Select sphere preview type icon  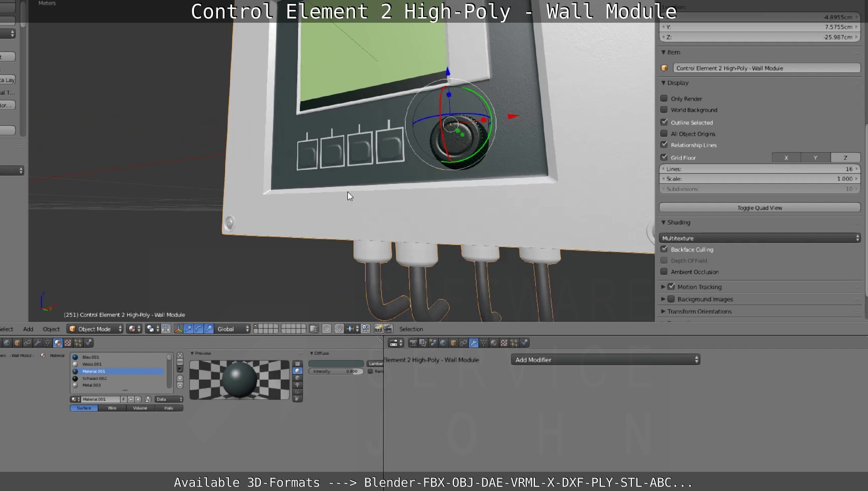coord(297,371)
